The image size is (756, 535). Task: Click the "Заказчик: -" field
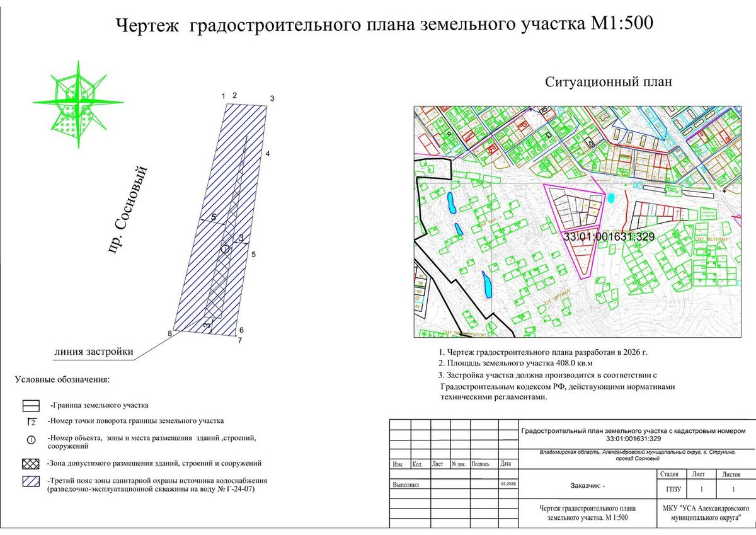pos(587,486)
